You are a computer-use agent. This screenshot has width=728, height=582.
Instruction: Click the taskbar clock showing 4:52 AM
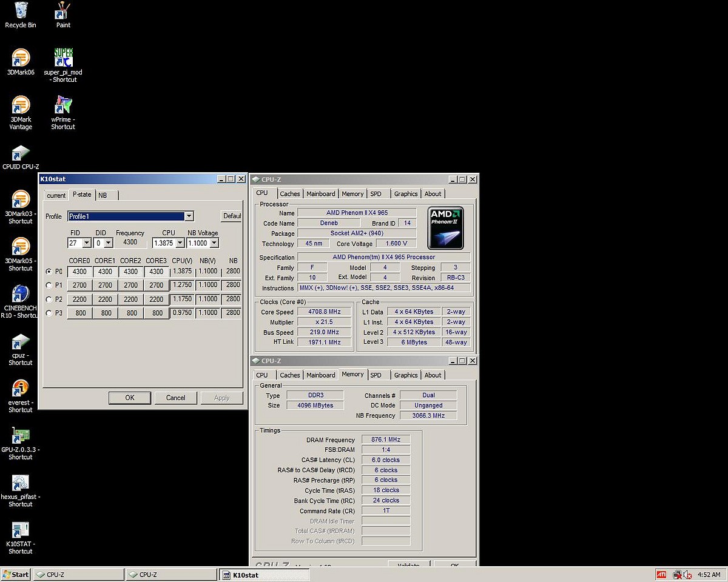click(x=709, y=575)
